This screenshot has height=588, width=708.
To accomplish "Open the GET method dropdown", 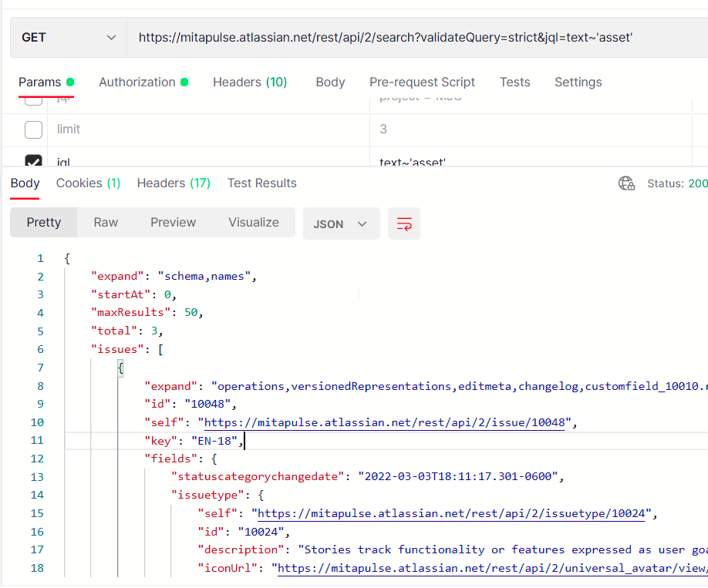I will (x=67, y=37).
